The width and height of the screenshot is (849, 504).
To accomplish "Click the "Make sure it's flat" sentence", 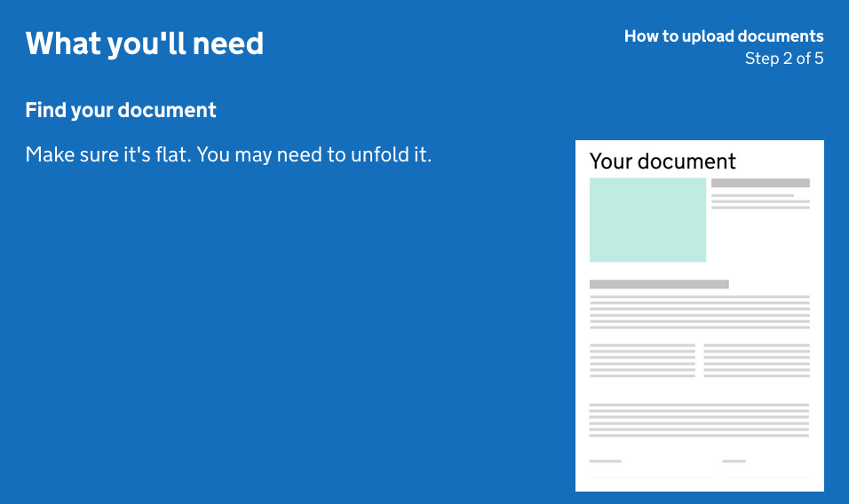I will point(108,154).
